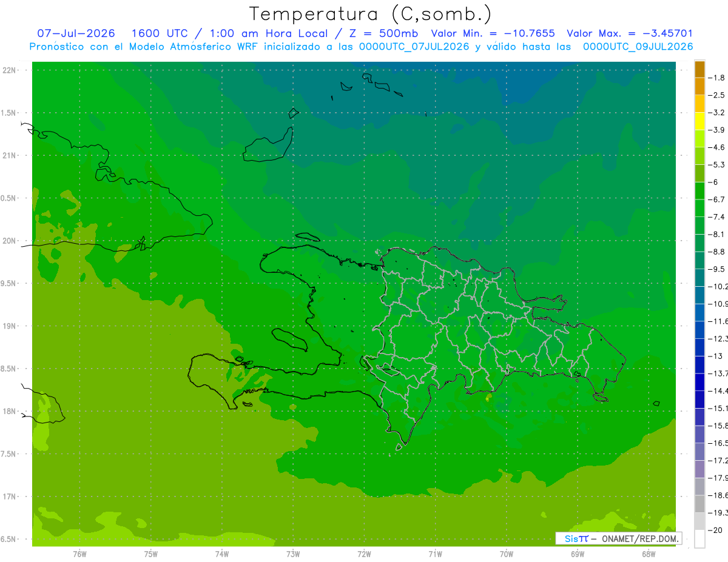Click the '-18.6' colorbar label
This screenshot has height=562, width=728.
pos(718,495)
